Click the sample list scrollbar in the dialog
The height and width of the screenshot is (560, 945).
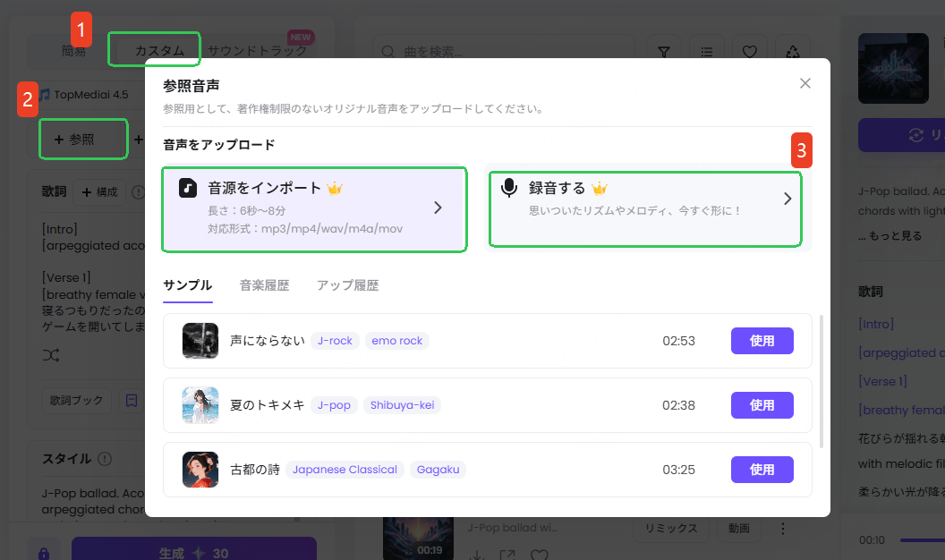pos(821,380)
